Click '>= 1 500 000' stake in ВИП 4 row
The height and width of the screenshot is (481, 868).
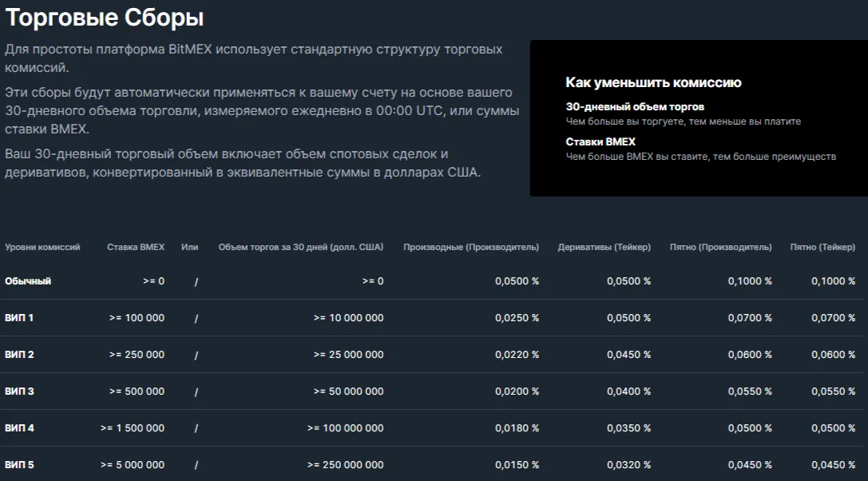[x=133, y=427]
